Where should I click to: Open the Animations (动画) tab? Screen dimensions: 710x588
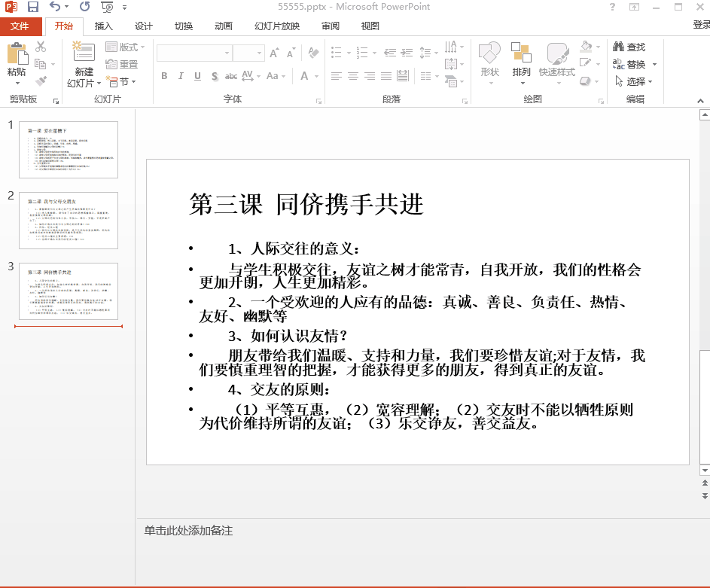pyautogui.click(x=223, y=26)
